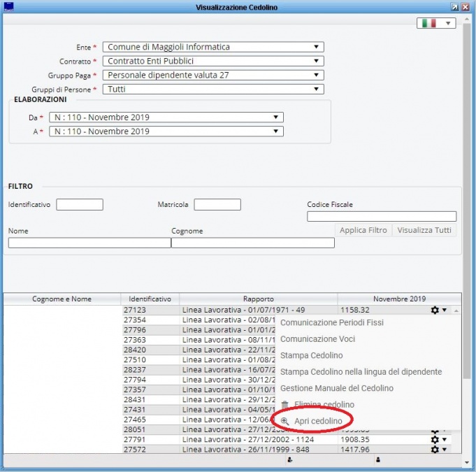This screenshot has height=472, width=476.
Task: Click the magnifier icon beside Apri cedolino
Action: [x=284, y=422]
